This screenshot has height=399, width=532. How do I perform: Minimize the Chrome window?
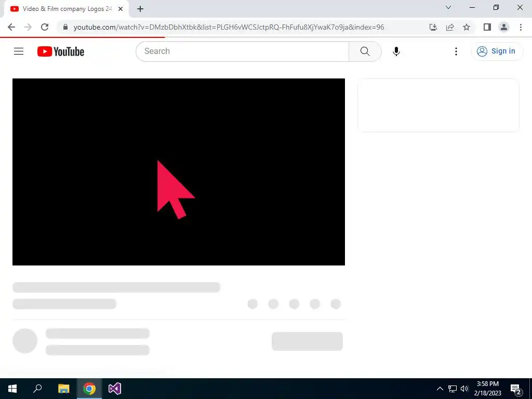coord(472,7)
